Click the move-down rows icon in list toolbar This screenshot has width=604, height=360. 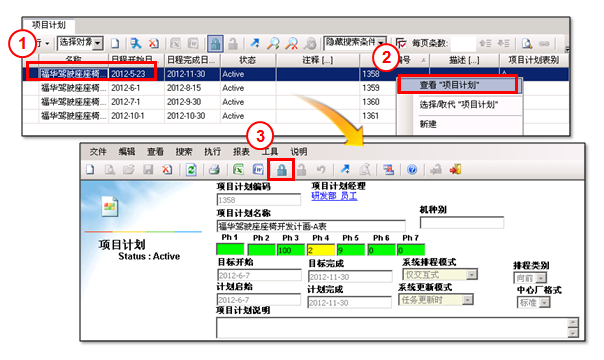pyautogui.click(x=503, y=44)
